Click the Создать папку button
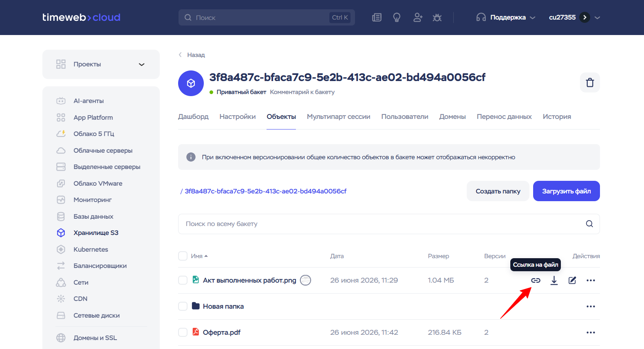 (x=498, y=191)
